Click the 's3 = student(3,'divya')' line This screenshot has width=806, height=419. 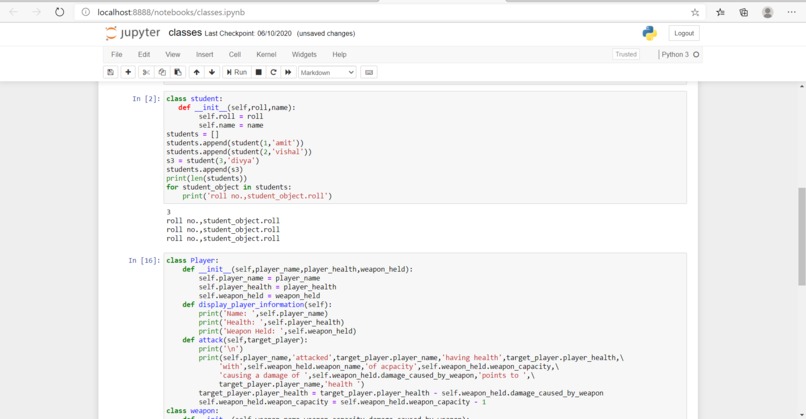213,161
